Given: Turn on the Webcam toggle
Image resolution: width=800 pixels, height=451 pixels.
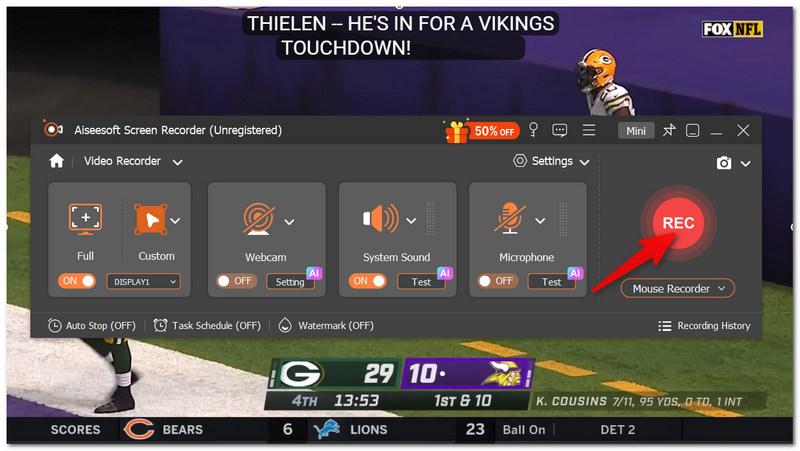Looking at the screenshot, I should pyautogui.click(x=236, y=281).
